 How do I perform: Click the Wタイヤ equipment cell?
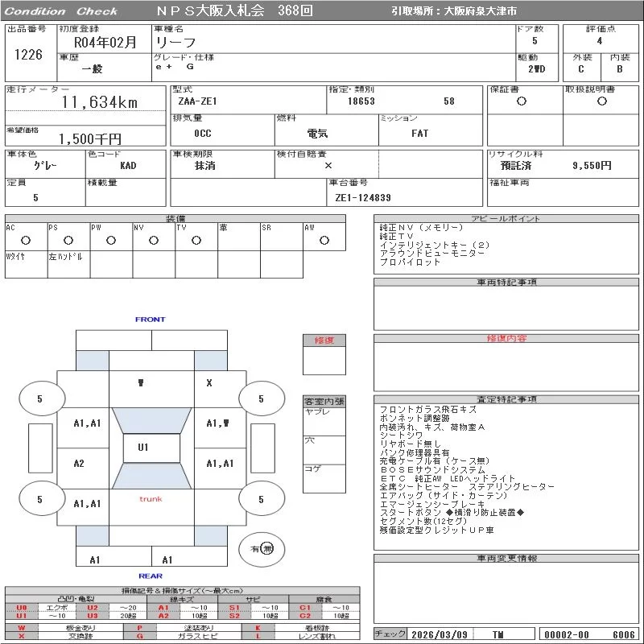coord(27,264)
